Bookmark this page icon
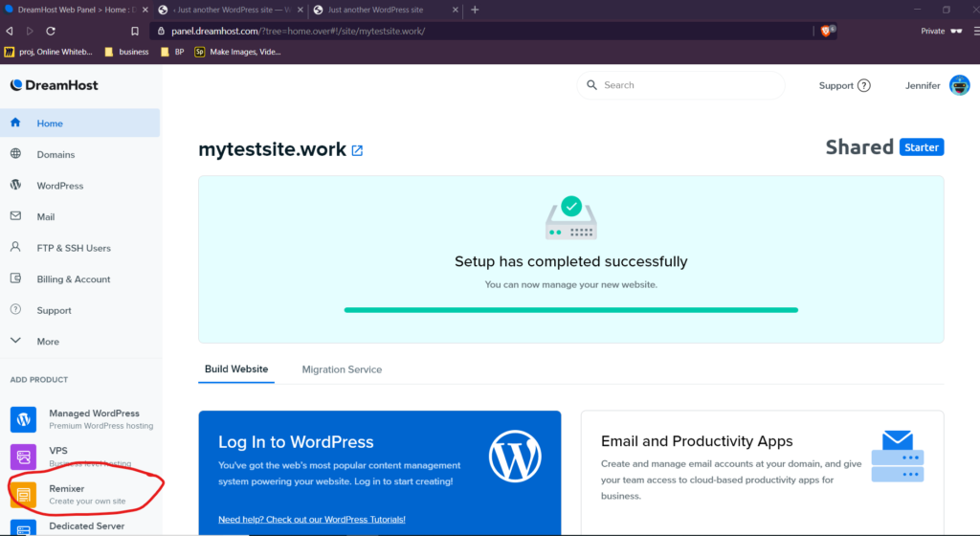 (x=134, y=31)
